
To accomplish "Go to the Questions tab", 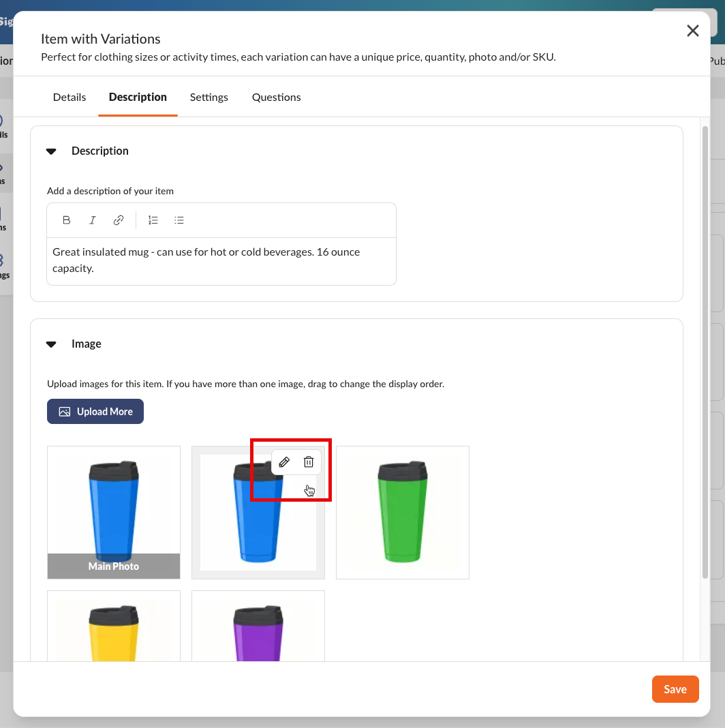I will coord(276,97).
